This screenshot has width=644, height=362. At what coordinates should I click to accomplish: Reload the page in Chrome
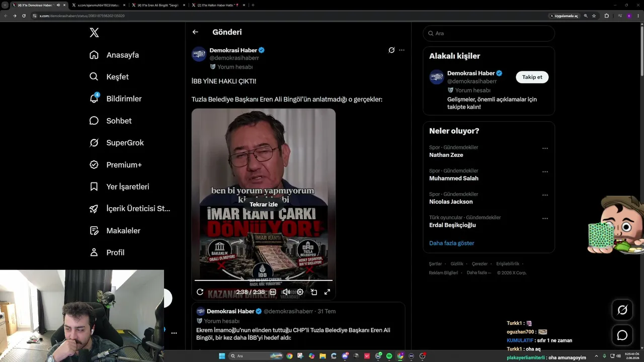tap(24, 16)
